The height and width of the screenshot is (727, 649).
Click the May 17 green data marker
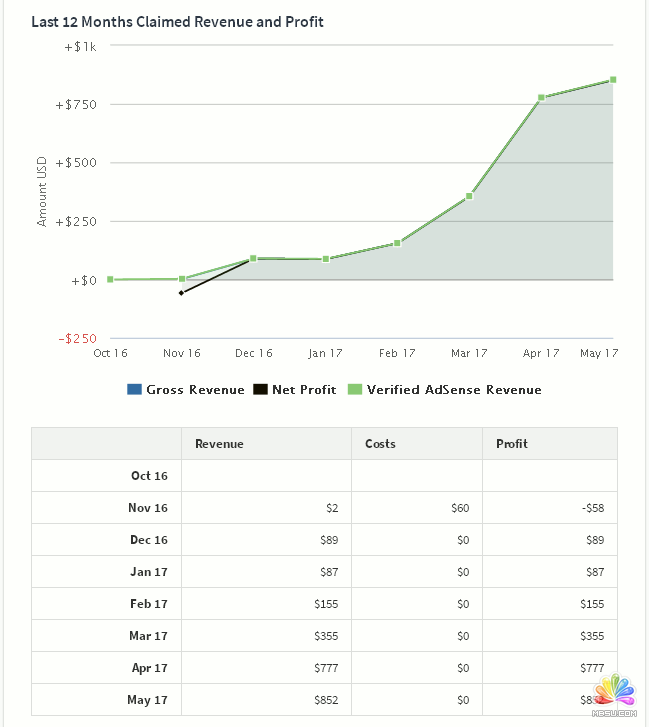click(612, 80)
